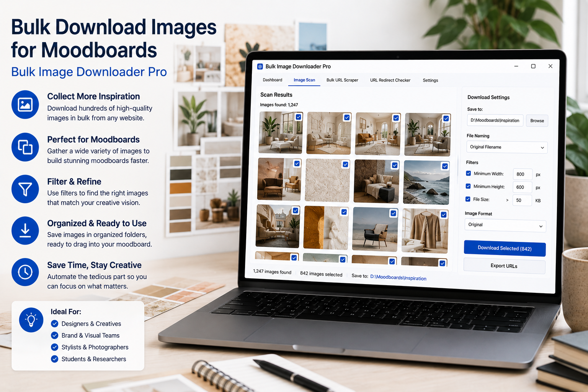Click the check icon beside Designers & Creatives

[x=55, y=323]
